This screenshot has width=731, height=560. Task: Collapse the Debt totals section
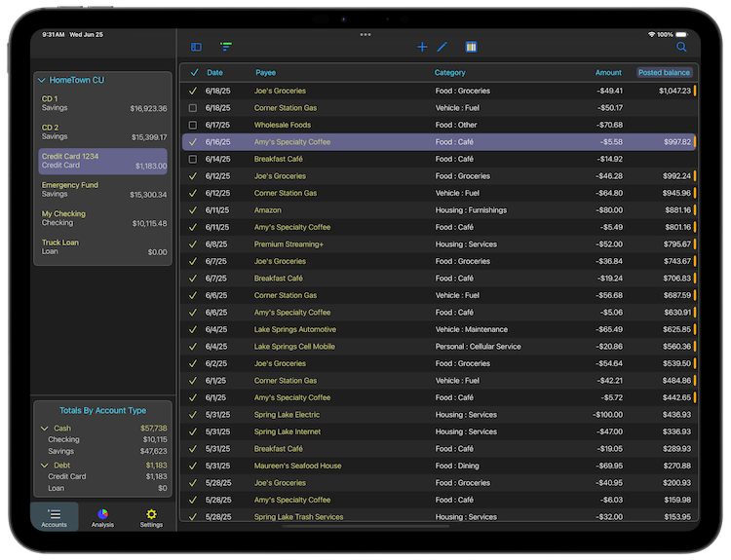tap(44, 466)
